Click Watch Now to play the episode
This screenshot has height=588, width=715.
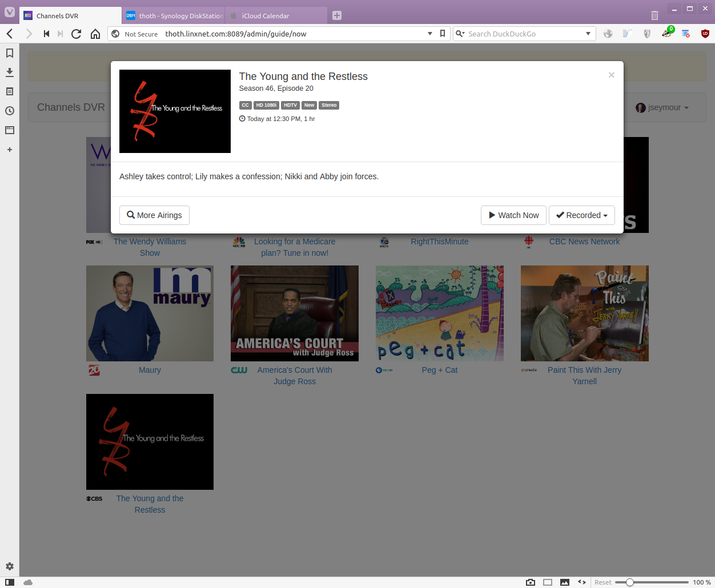513,215
